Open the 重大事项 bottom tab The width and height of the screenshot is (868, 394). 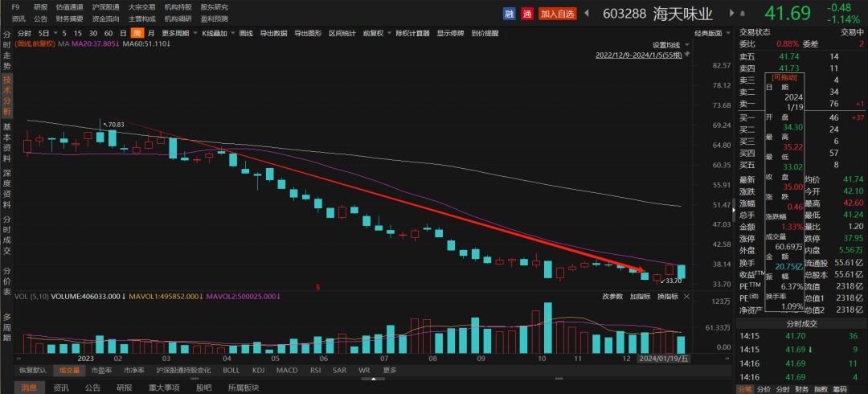(x=162, y=388)
